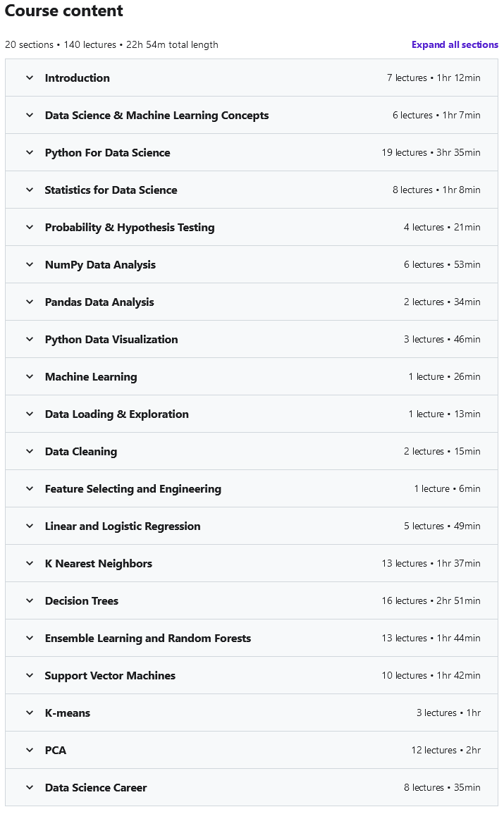Image resolution: width=504 pixels, height=814 pixels.
Task: Click the NumPy Data Analysis chevron icon
Action: pyautogui.click(x=30, y=265)
